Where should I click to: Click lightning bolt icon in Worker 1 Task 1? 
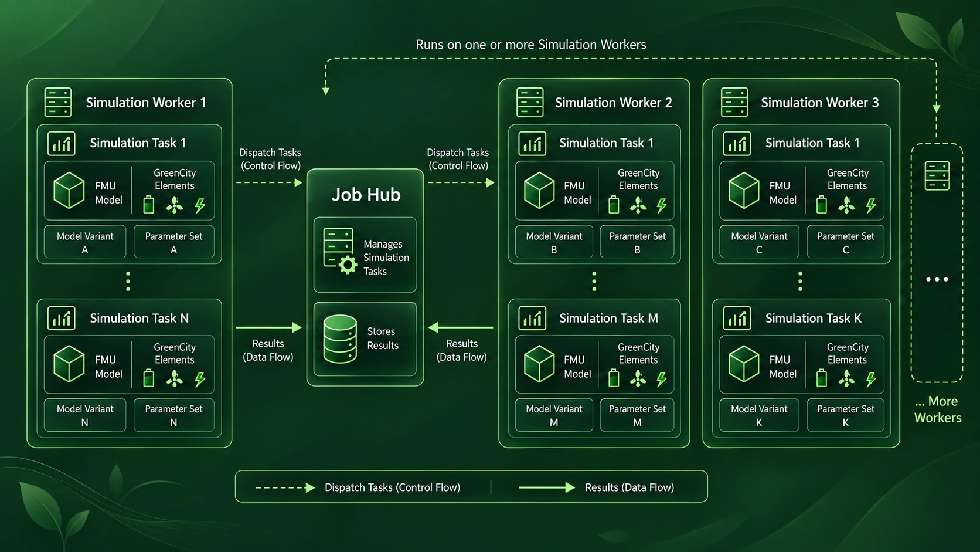(x=200, y=205)
